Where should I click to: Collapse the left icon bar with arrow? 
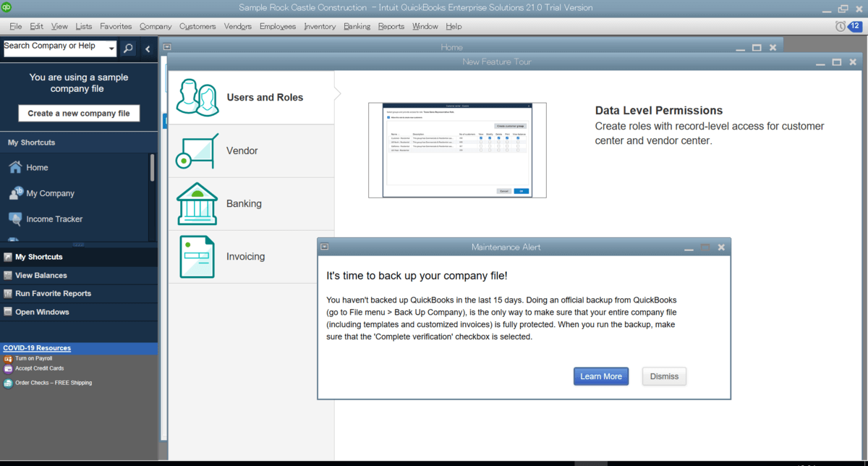148,48
